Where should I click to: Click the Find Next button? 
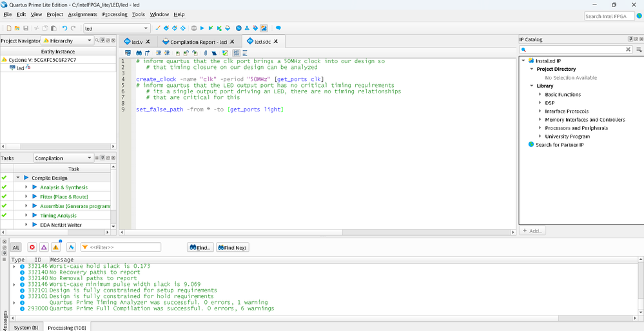[x=232, y=247]
